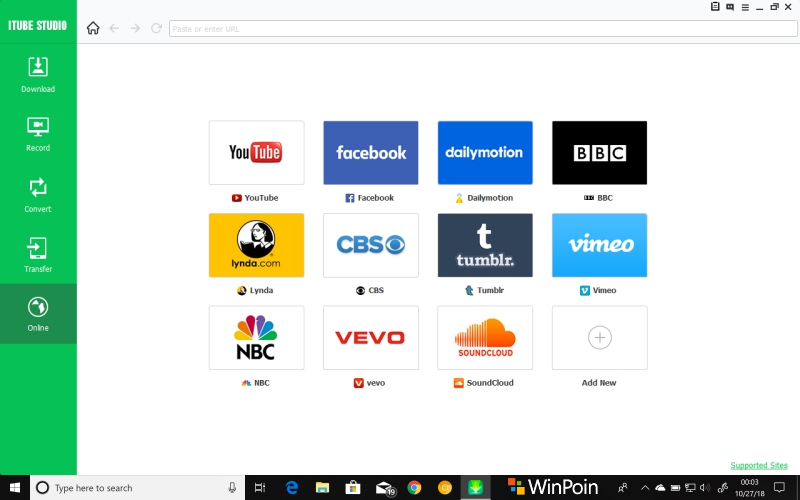The height and width of the screenshot is (500, 800).
Task: Focus the Paste or enter URL field
Action: coord(483,29)
